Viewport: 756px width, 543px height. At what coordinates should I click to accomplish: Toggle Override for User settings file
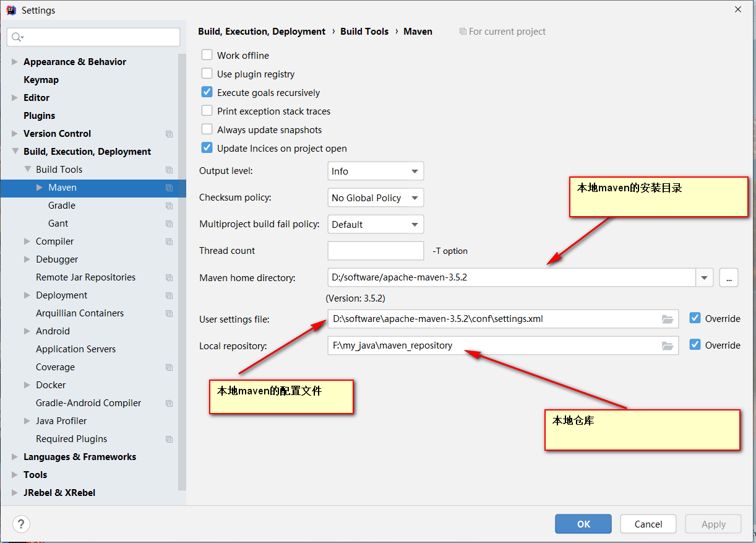695,318
